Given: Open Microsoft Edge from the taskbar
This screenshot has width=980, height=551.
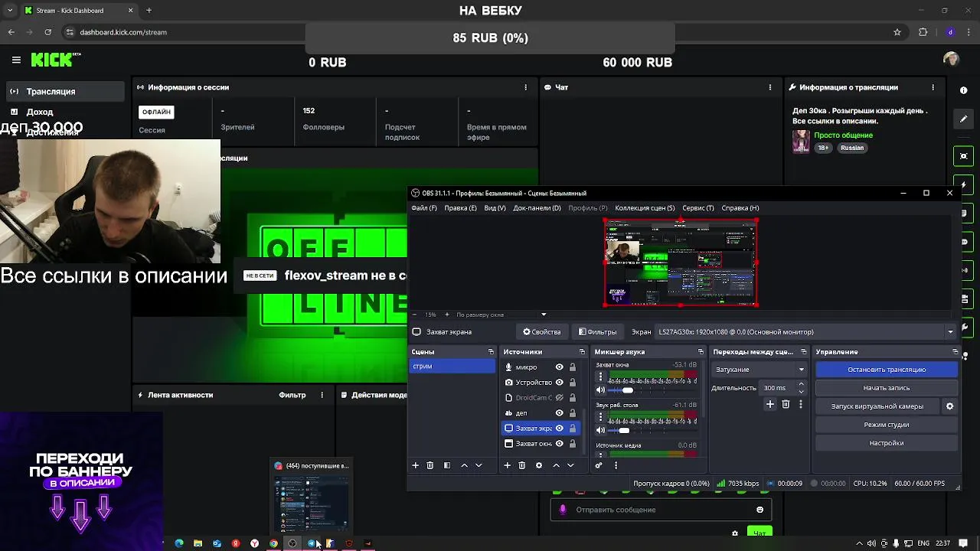Looking at the screenshot, I should pos(179,543).
